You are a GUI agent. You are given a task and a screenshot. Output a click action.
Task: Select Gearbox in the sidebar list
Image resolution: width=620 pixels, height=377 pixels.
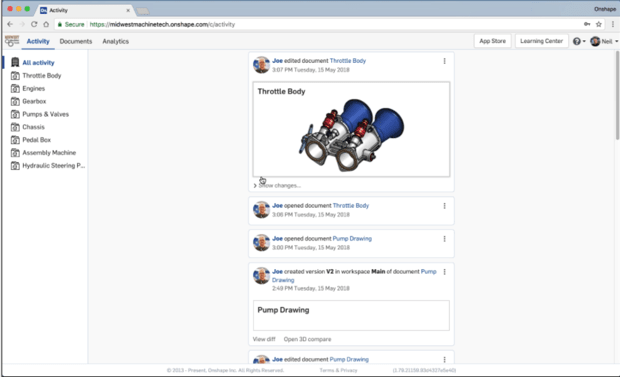pos(34,101)
